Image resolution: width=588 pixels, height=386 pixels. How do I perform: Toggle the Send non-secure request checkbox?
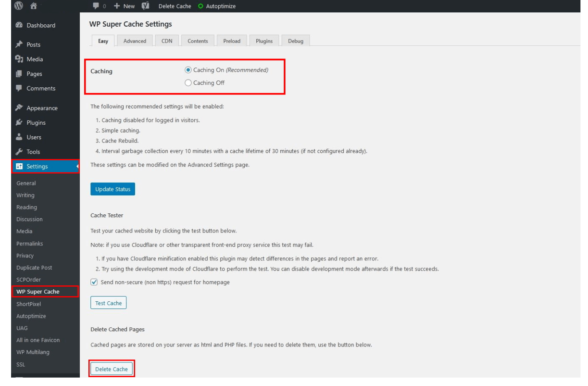click(x=94, y=282)
